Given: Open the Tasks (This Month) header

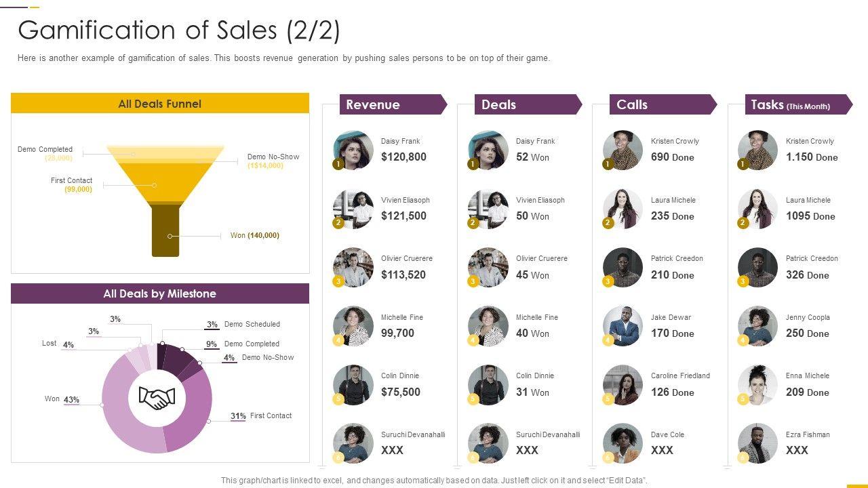Looking at the screenshot, I should pos(797,104).
